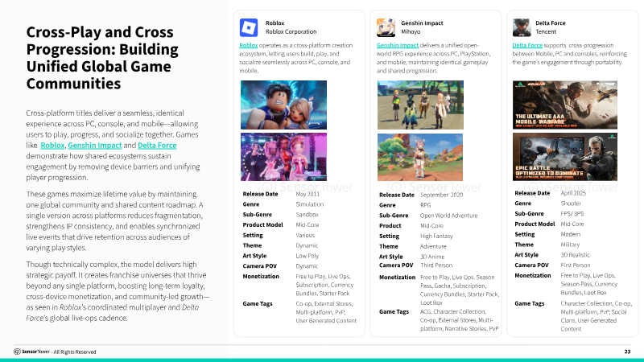
Task: Select 'All Rights Reserved' footer text
Action: (x=75, y=352)
